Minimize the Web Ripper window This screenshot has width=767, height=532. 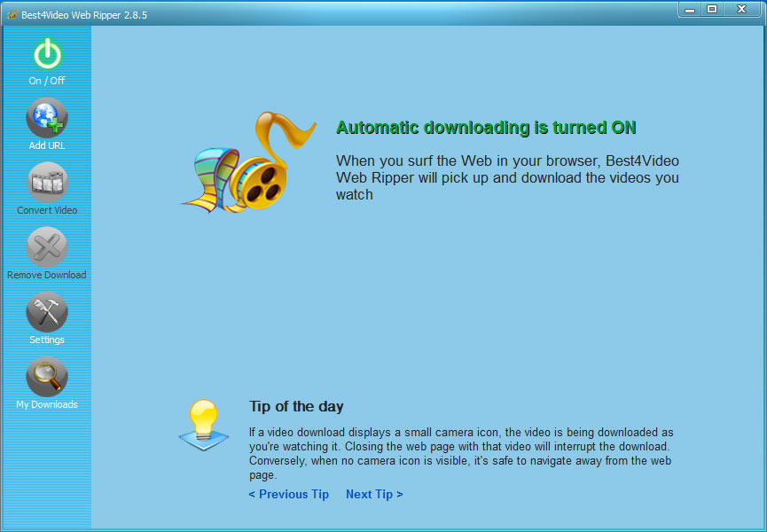coord(690,9)
